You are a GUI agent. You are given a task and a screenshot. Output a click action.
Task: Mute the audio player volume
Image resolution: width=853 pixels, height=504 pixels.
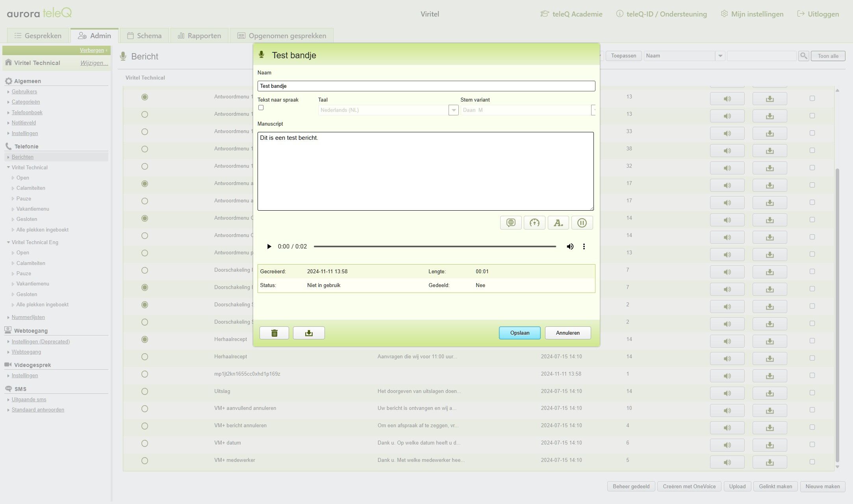(570, 246)
